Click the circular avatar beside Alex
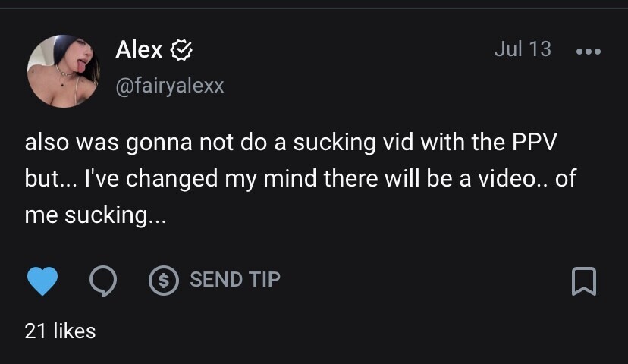The width and height of the screenshot is (628, 364). [63, 71]
